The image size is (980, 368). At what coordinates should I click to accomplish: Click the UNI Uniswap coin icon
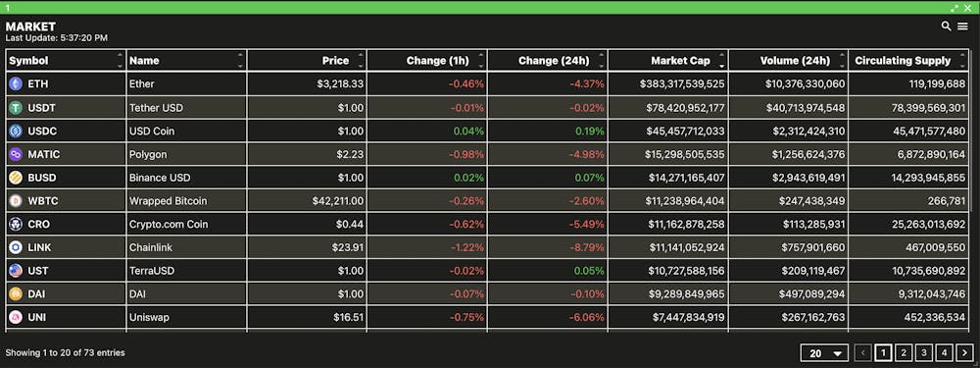pos(15,317)
